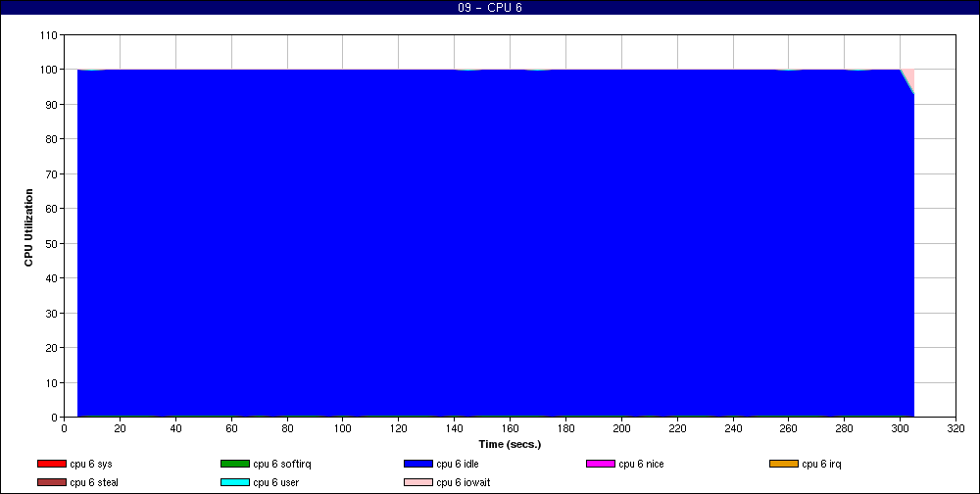The width and height of the screenshot is (980, 494).
Task: Click the magenta cpu 6 nice legend swatch
Action: (601, 464)
